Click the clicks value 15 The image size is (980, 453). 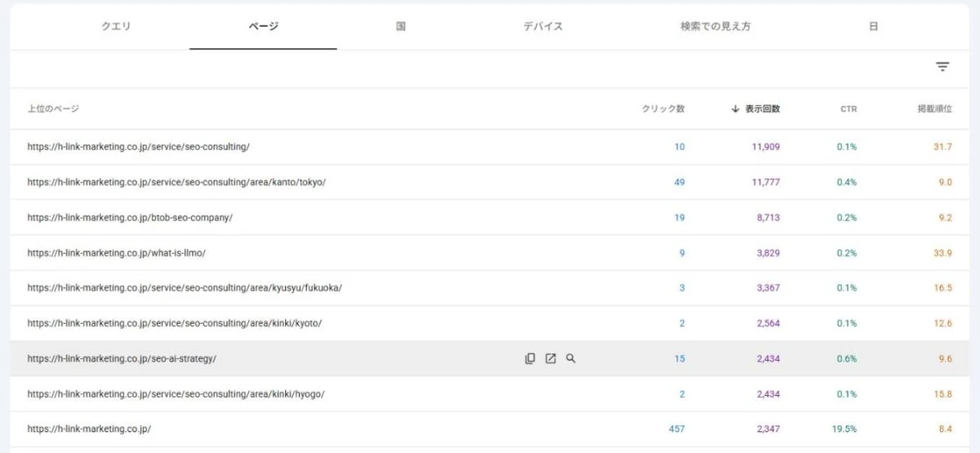pos(679,358)
